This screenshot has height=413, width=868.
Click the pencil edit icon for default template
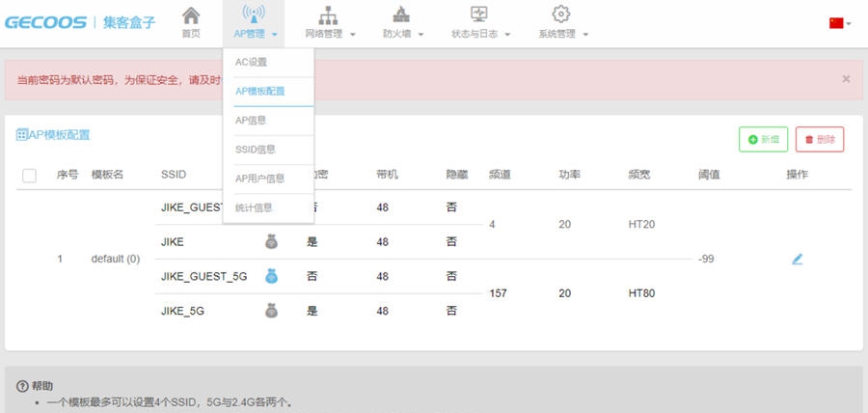[x=798, y=259]
